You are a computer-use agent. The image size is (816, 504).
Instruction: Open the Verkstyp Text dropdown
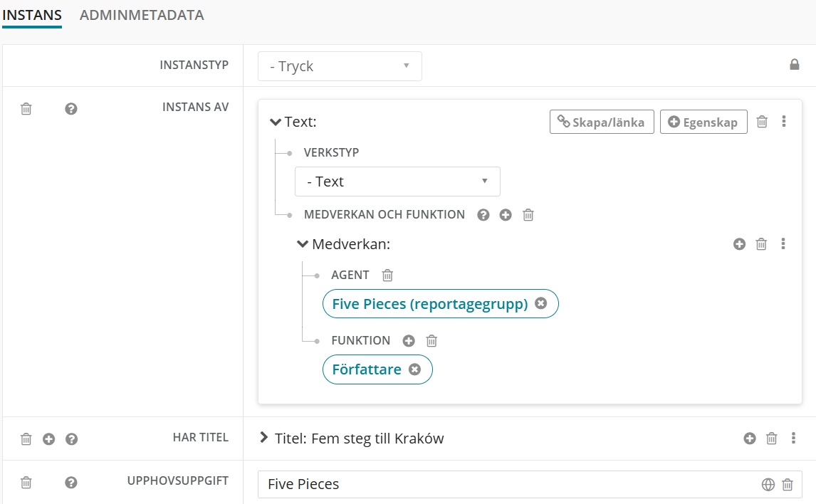point(397,182)
